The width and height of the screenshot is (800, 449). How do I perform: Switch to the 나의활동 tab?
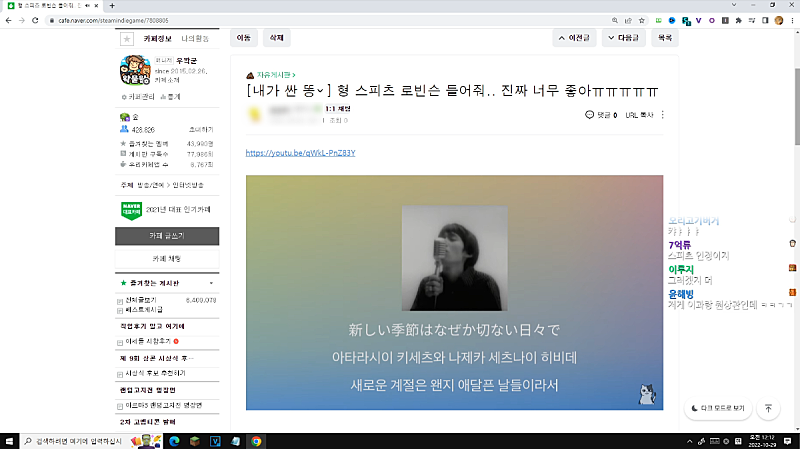pyautogui.click(x=195, y=38)
